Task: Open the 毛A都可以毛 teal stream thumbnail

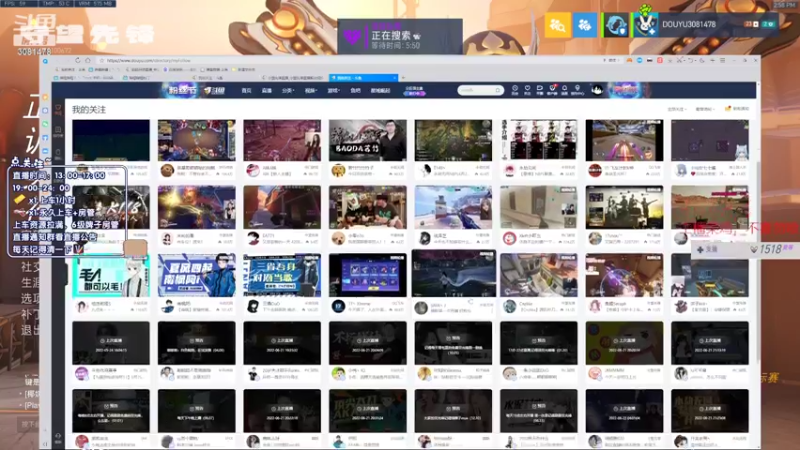Action: coord(111,276)
